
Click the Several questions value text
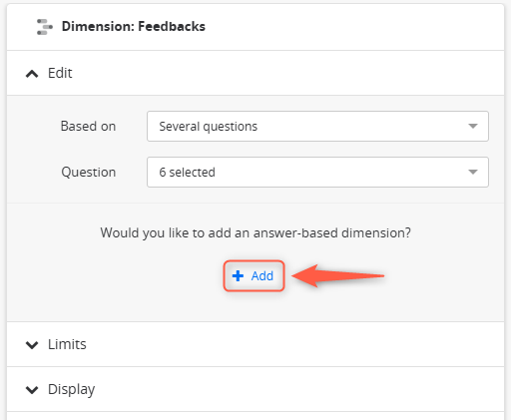(x=209, y=127)
